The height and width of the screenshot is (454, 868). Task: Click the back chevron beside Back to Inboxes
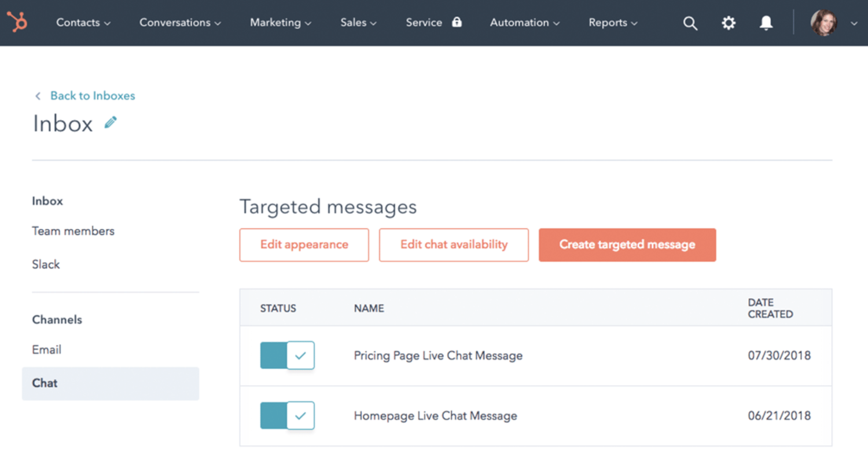[38, 96]
